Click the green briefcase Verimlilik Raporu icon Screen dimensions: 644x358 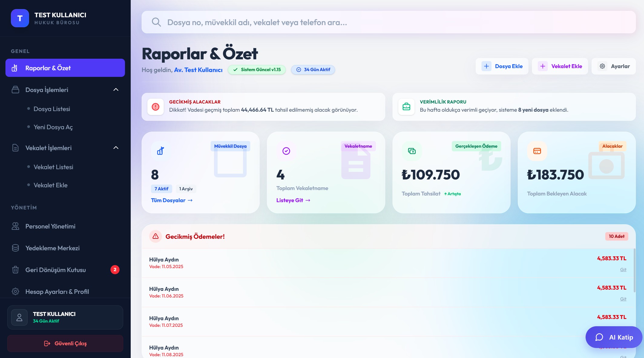406,107
